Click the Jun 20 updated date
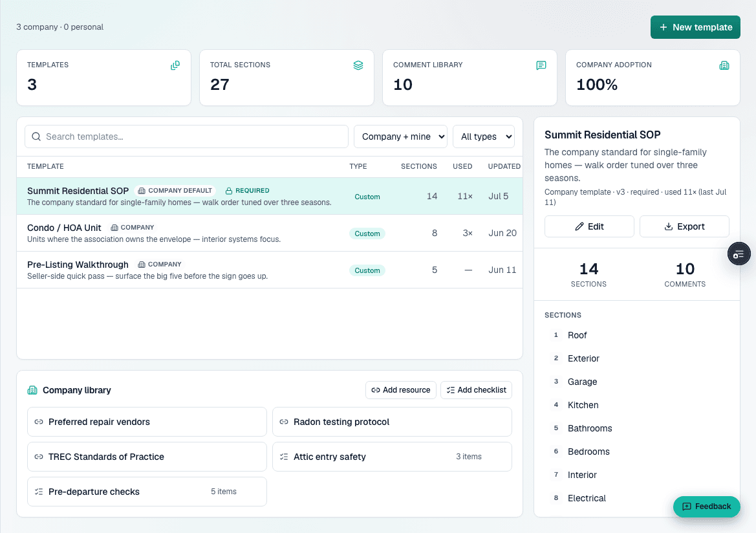The height and width of the screenshot is (533, 756). click(x=502, y=233)
